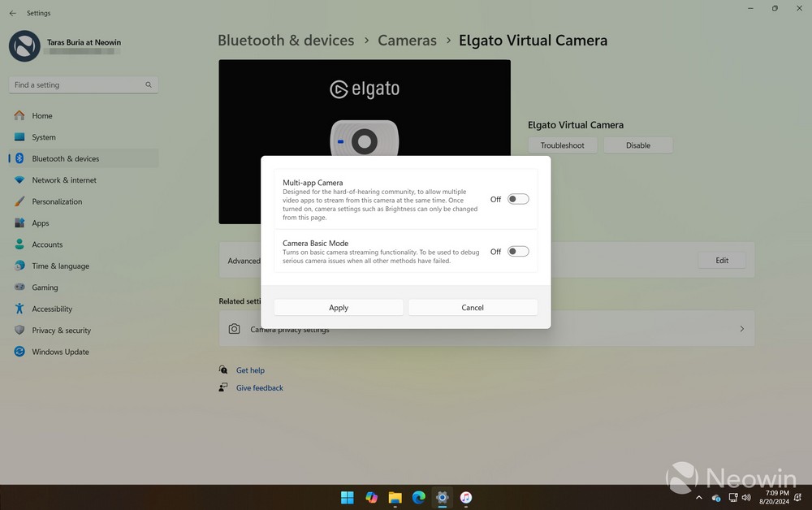The image size is (812, 510).
Task: Select the Gaming sidebar icon
Action: 19,287
